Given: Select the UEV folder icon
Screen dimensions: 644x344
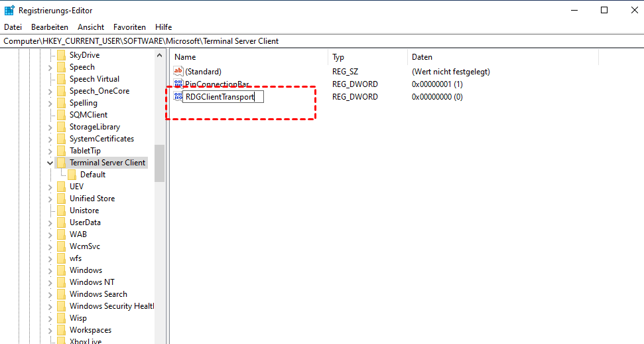Looking at the screenshot, I should (x=61, y=187).
